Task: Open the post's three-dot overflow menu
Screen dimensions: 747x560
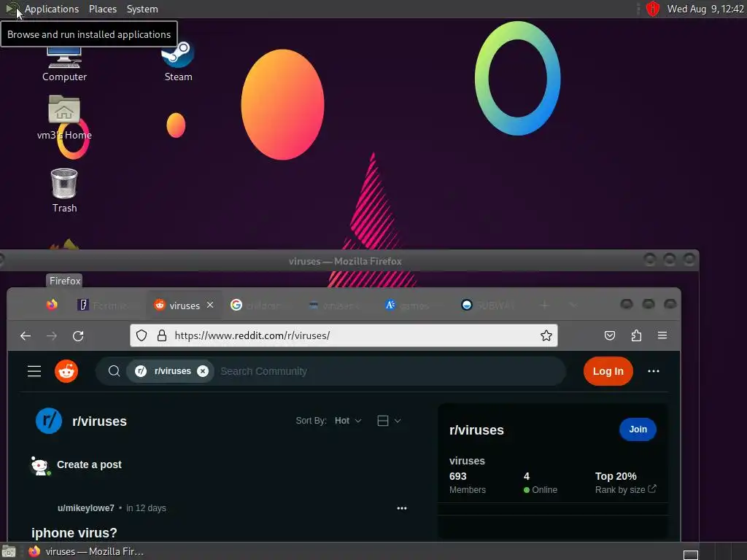Action: (x=402, y=508)
